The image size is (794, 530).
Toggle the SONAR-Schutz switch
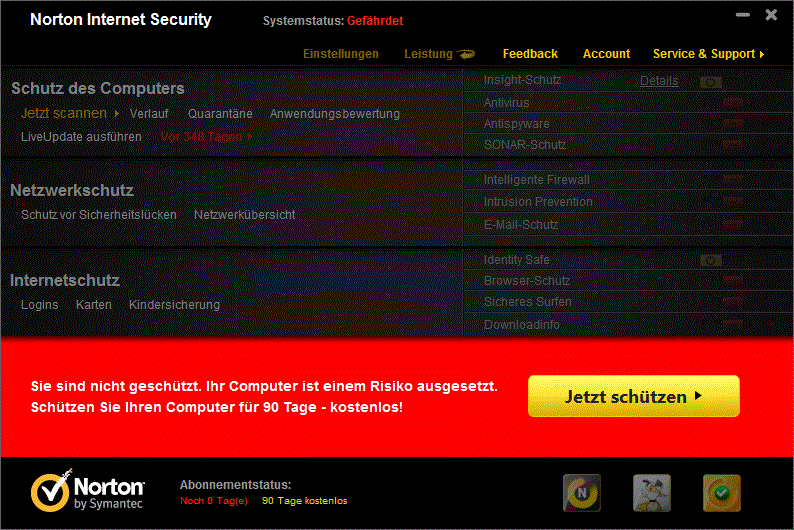733,145
